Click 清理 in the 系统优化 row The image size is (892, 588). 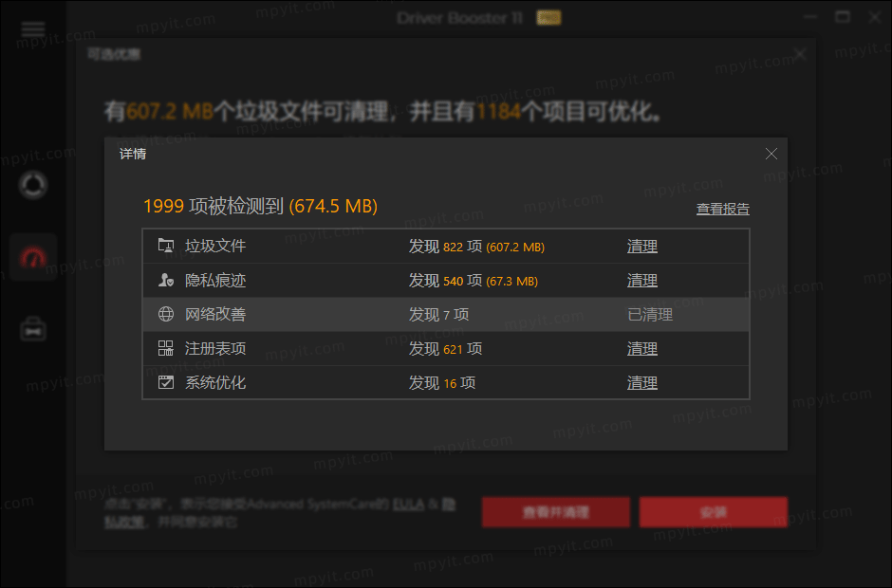(642, 383)
